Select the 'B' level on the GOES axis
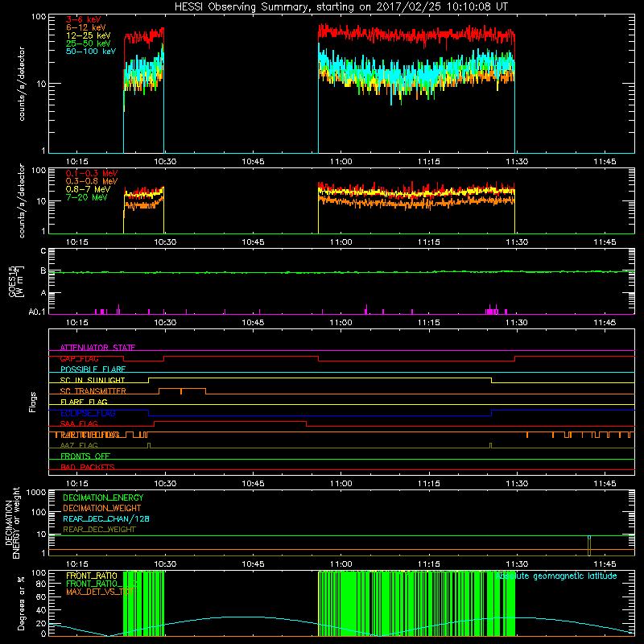Viewport: 644px width, 644px height. pyautogui.click(x=43, y=270)
